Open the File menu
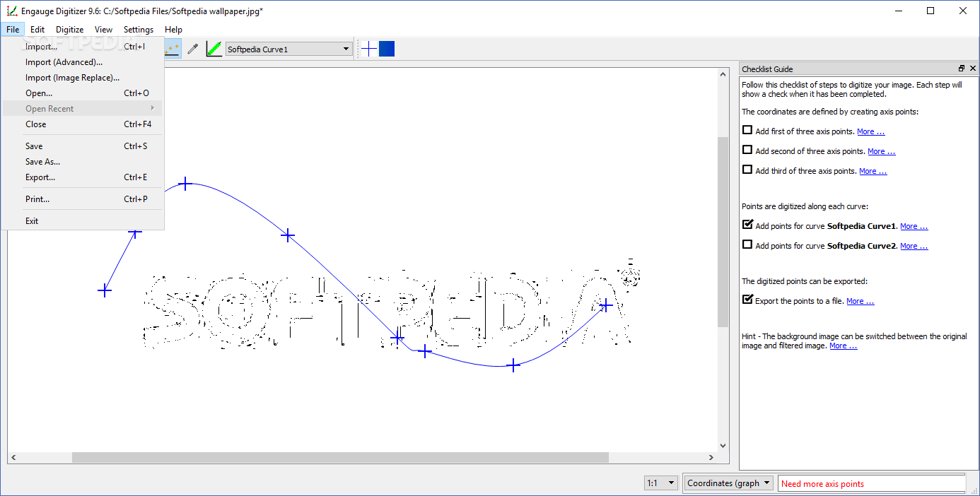This screenshot has height=496, width=980. tap(13, 30)
